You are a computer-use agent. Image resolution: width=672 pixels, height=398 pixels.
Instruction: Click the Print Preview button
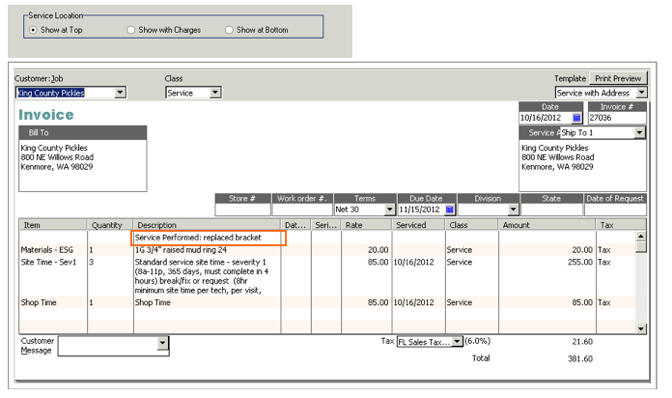click(618, 78)
